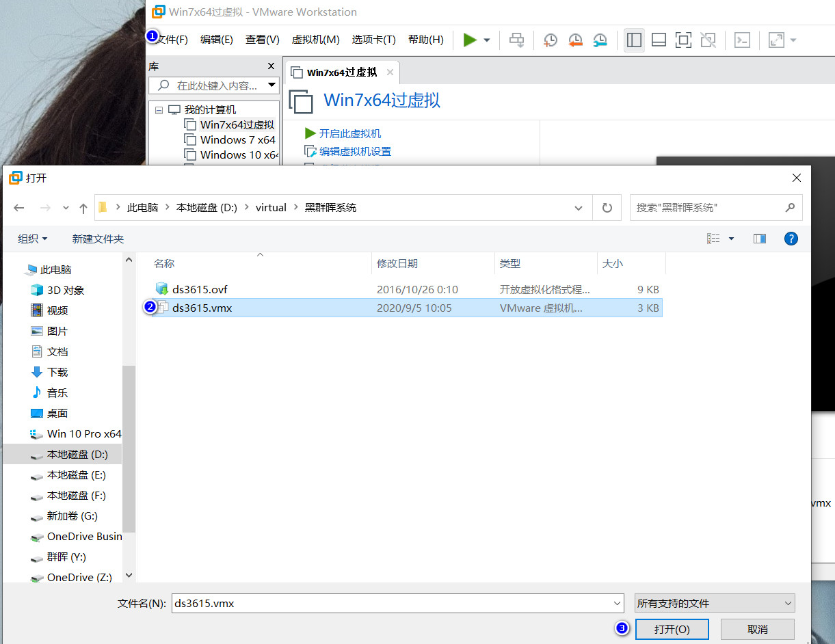Click the blue help question mark icon

tap(791, 239)
